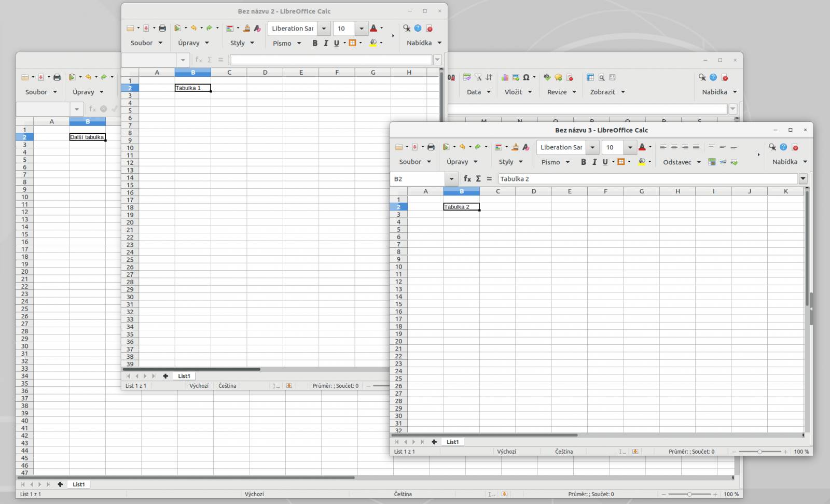830x504 pixels.
Task: Open Nabídka dropdown in Bez názvu 3
Action: tap(790, 162)
